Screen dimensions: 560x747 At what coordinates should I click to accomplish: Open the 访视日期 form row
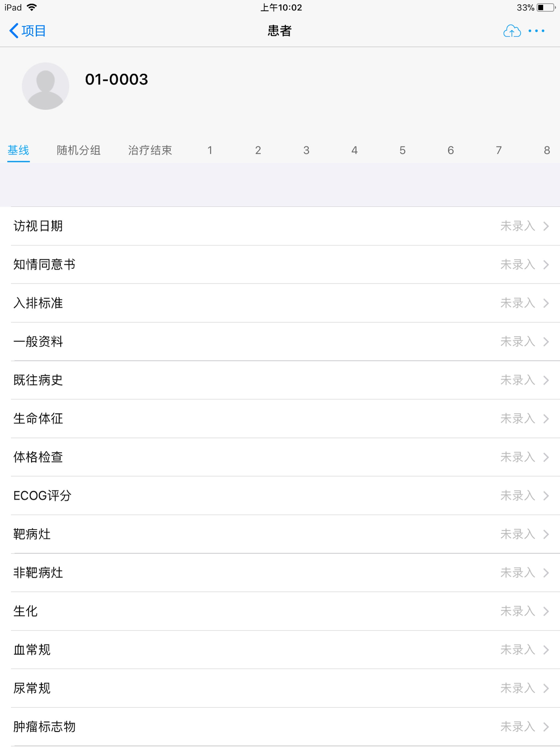(280, 226)
